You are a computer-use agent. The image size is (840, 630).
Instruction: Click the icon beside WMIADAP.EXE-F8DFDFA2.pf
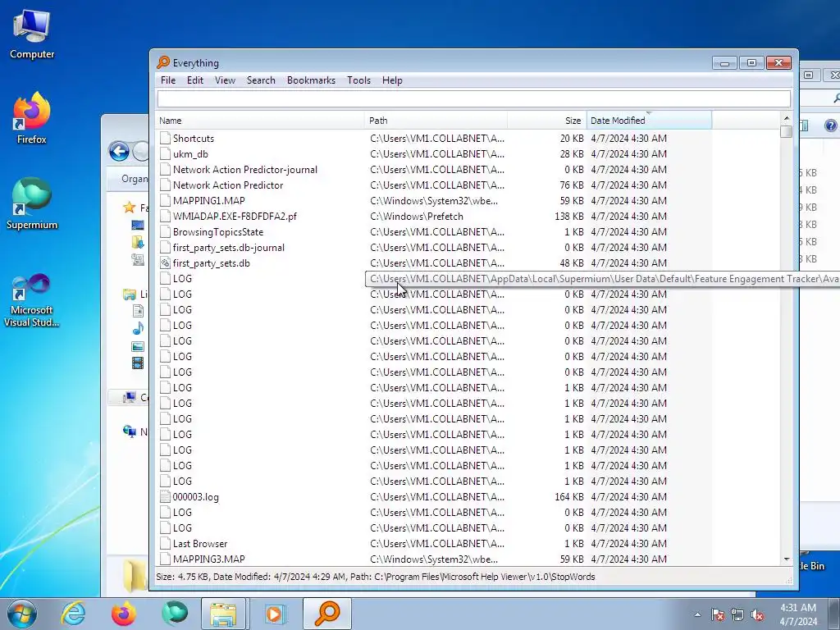pos(165,216)
